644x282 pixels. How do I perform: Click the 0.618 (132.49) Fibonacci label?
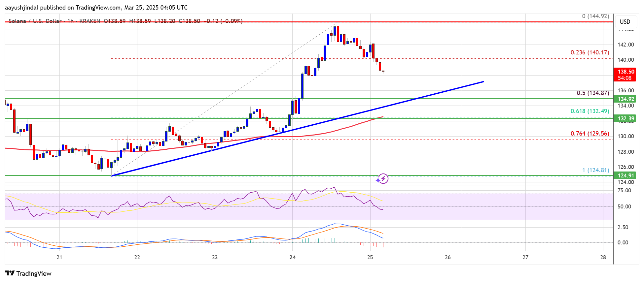coord(590,111)
